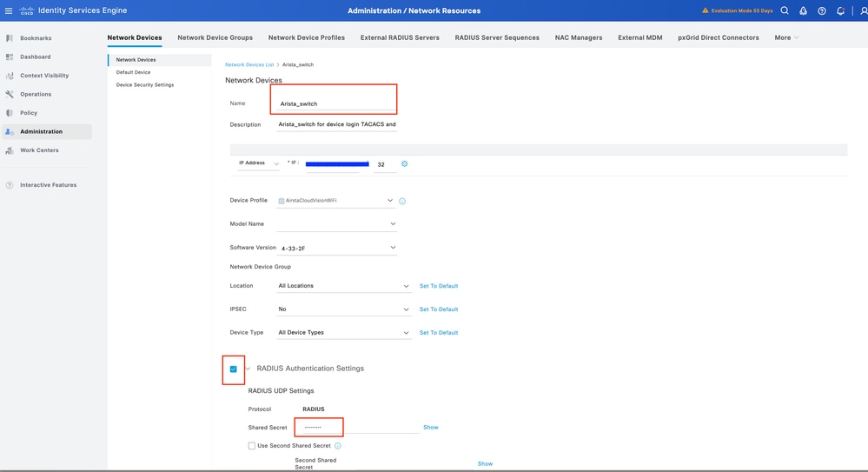Open the External RADIUS Servers tab
868x472 pixels.
(400, 37)
